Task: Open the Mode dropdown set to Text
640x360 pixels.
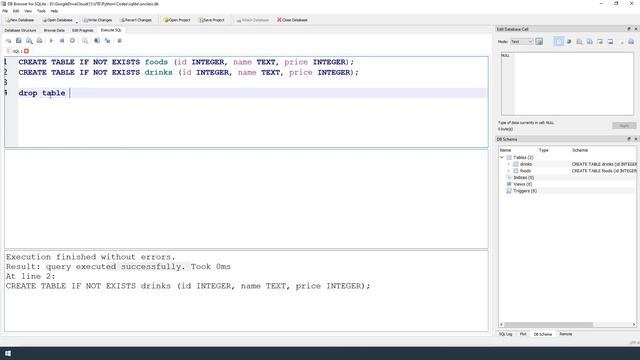Action: click(521, 42)
